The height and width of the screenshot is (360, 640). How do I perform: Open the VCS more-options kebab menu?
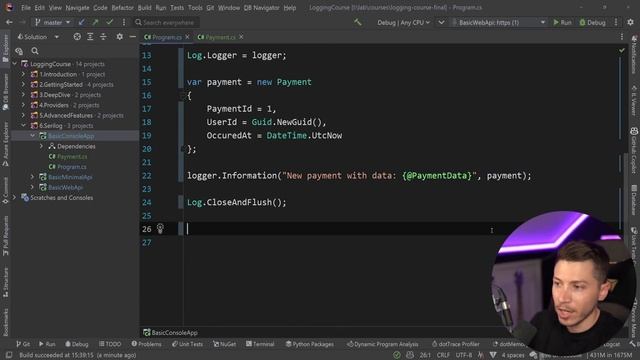coord(124,22)
